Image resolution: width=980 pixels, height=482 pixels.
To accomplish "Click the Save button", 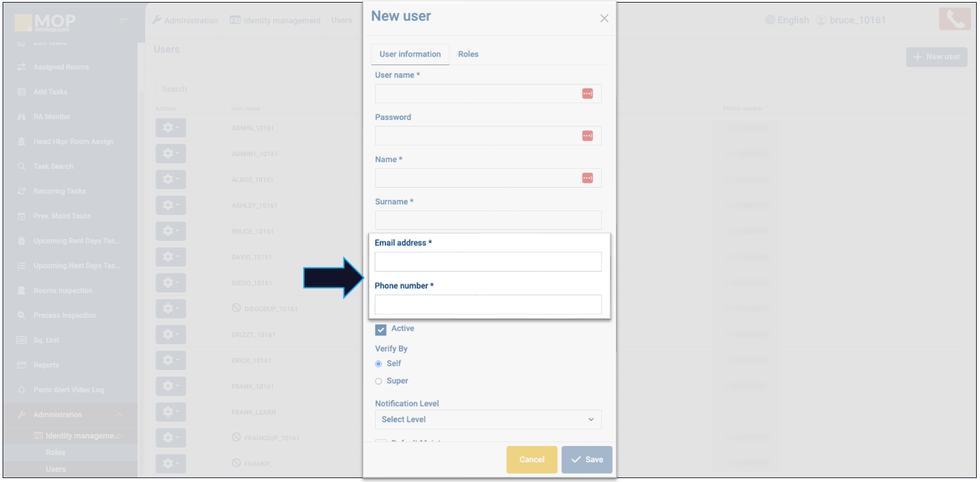I will 586,460.
